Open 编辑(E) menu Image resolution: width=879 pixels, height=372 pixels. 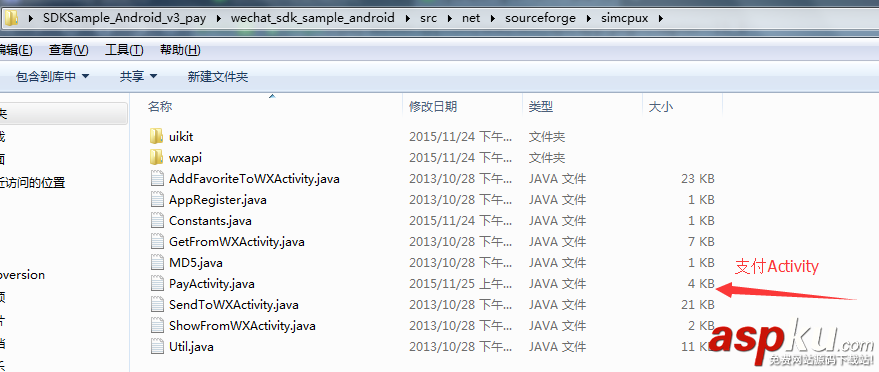point(16,50)
